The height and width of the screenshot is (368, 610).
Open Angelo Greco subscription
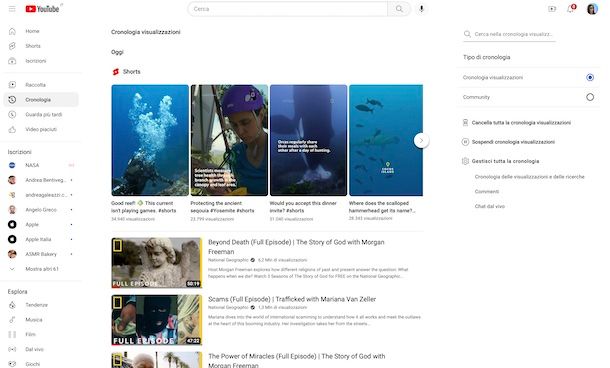pyautogui.click(x=41, y=210)
